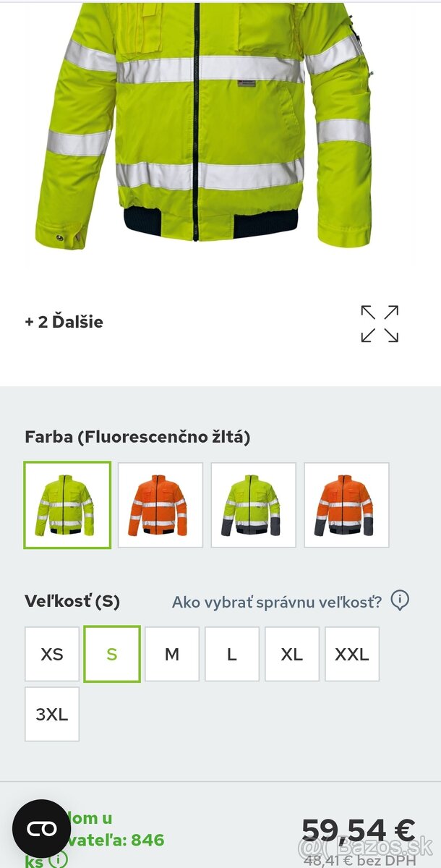The width and height of the screenshot is (441, 868).
Task: Select size XXL
Action: tap(352, 654)
